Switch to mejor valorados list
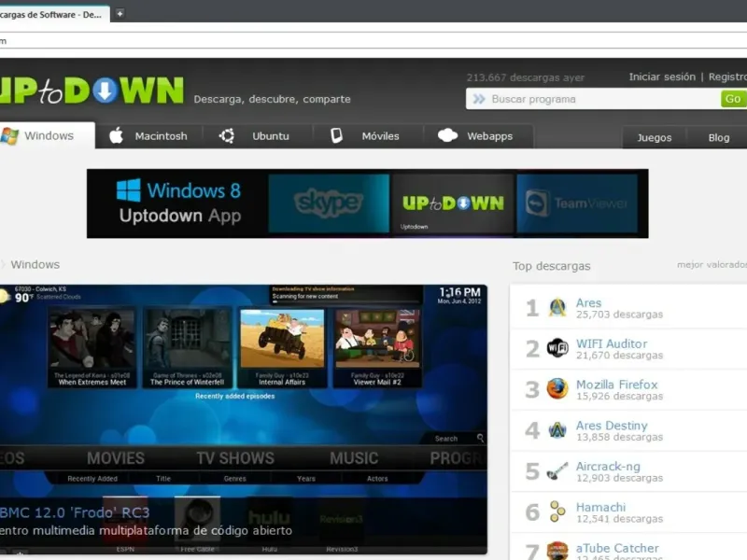This screenshot has height=560, width=747. point(712,265)
